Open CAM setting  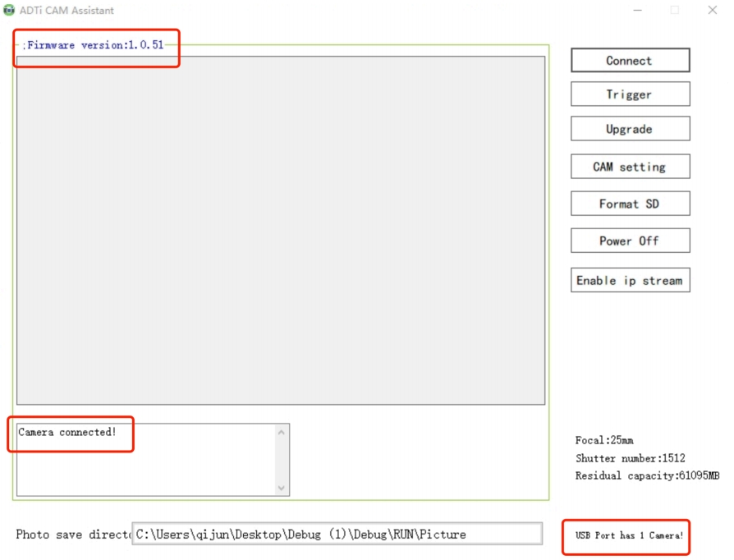click(x=630, y=167)
